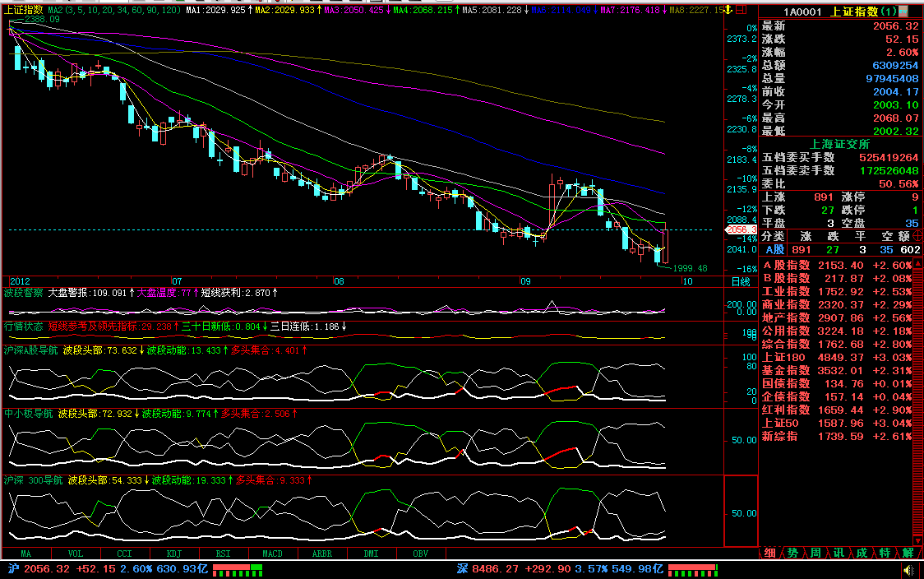
Task: Open the 讯 news tab
Action: (x=839, y=553)
